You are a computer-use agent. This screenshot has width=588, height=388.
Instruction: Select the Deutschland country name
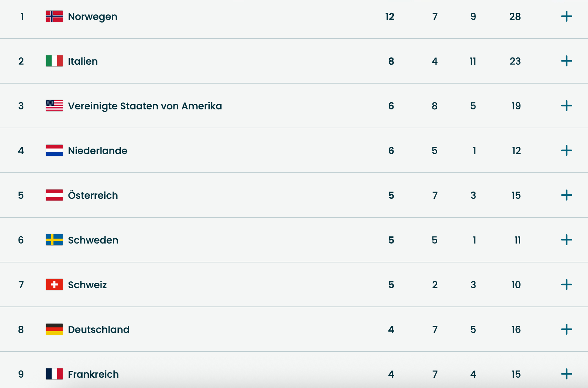tap(99, 330)
